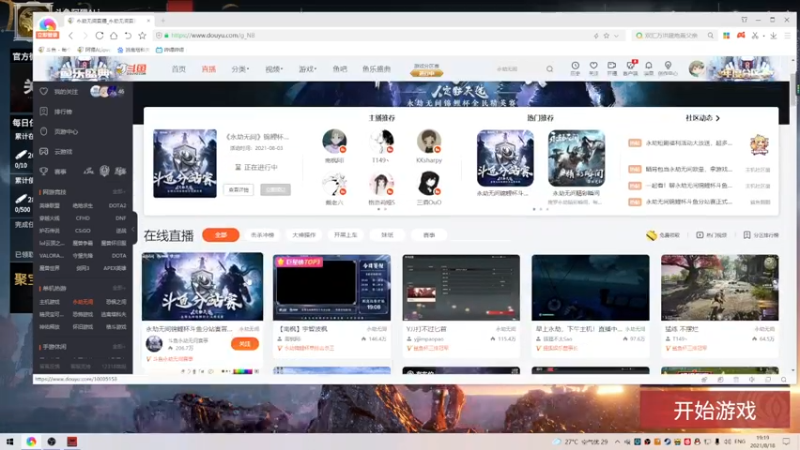The width and height of the screenshot is (800, 450).
Task: Open 分类 dropdown in Douyu navigation
Action: (240, 69)
